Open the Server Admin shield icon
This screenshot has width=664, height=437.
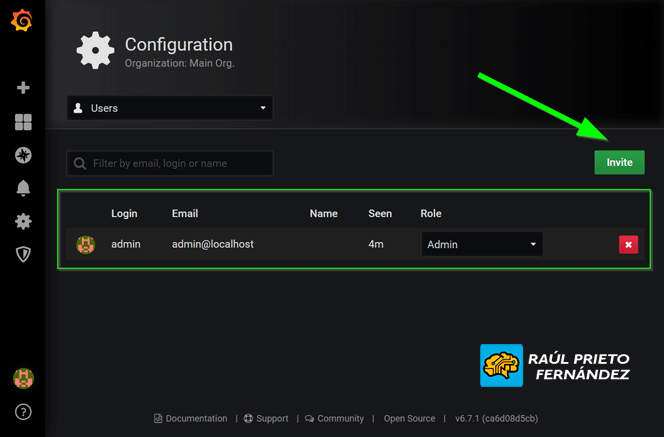coord(23,254)
